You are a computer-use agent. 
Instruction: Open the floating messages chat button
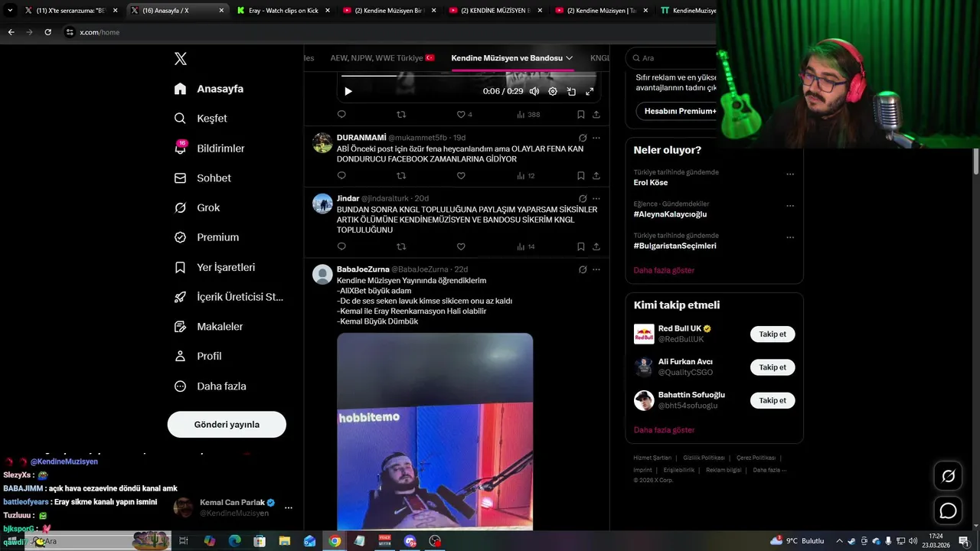[949, 510]
